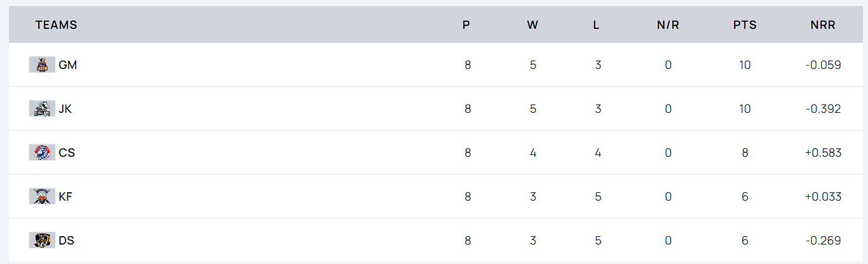
Task: Click DS's NRR value -0.269
Action: [823, 241]
